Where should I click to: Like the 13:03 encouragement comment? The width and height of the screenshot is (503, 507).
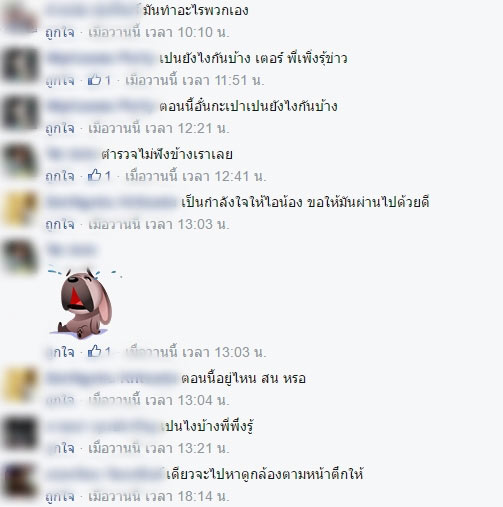(x=60, y=225)
